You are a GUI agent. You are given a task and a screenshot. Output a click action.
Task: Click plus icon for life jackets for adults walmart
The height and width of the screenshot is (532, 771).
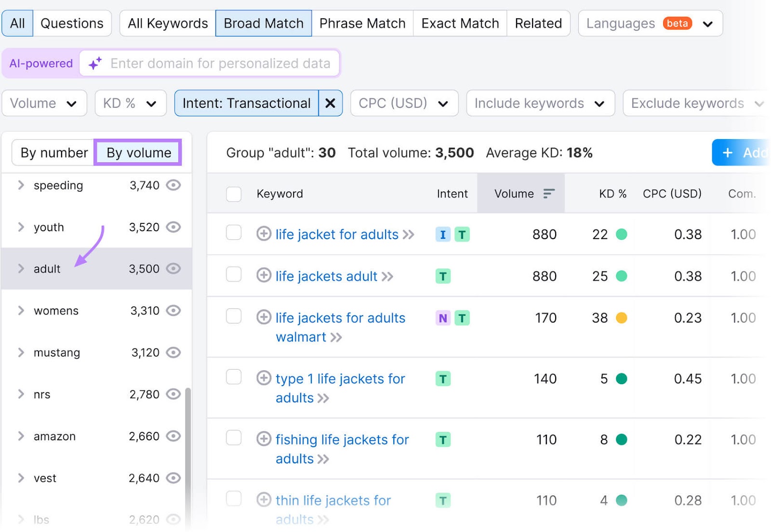(264, 317)
